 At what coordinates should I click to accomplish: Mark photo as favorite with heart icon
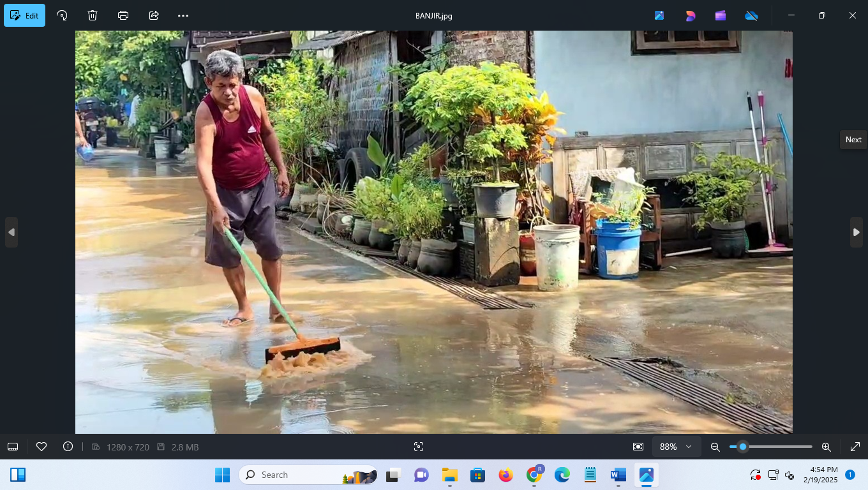pos(41,447)
